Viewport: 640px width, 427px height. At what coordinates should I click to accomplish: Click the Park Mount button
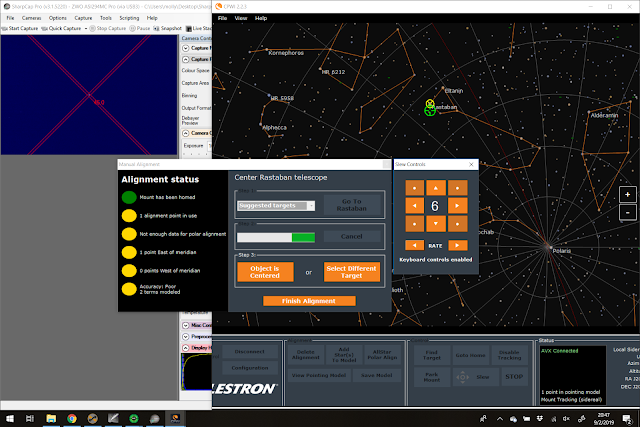click(431, 377)
